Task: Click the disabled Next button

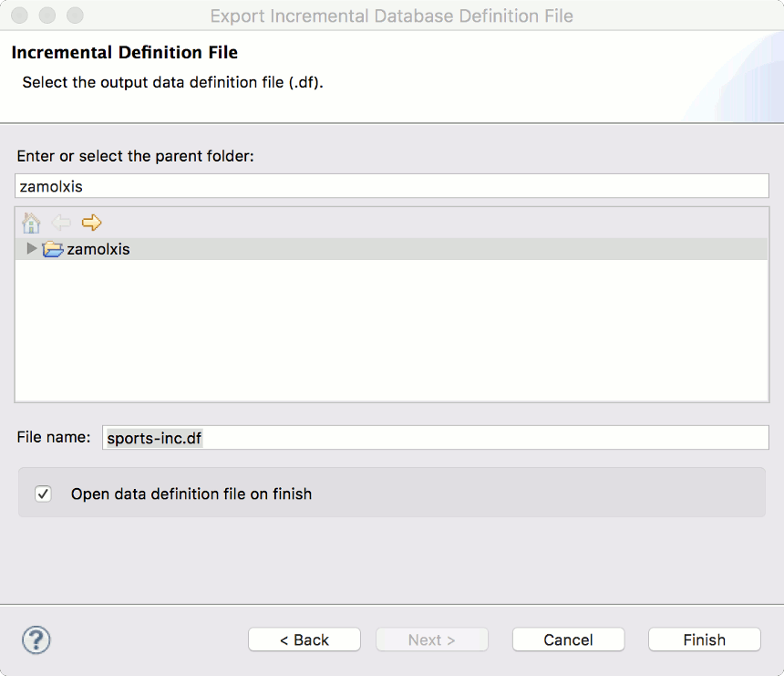Action: [432, 640]
